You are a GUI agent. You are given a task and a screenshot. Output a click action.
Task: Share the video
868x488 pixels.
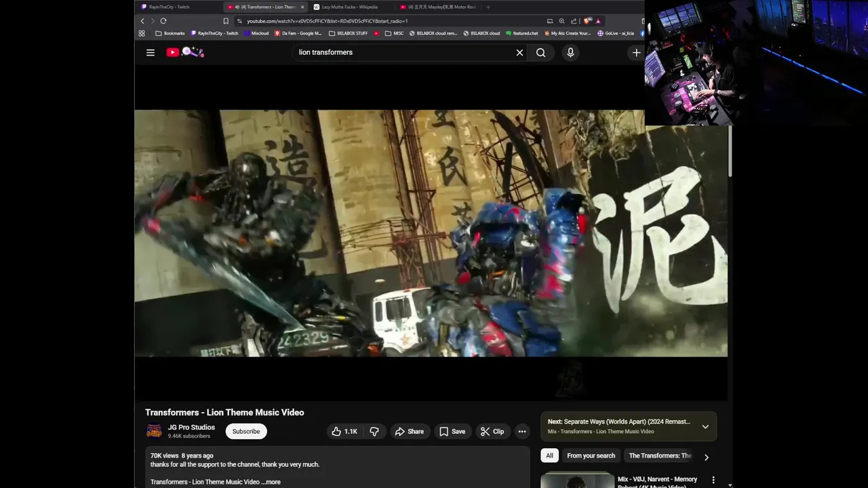410,432
